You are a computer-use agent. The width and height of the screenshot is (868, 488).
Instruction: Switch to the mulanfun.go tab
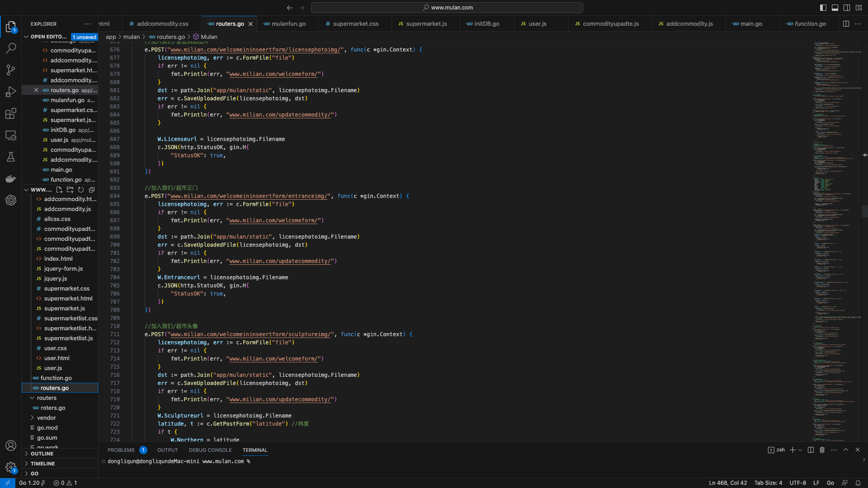[x=288, y=23]
